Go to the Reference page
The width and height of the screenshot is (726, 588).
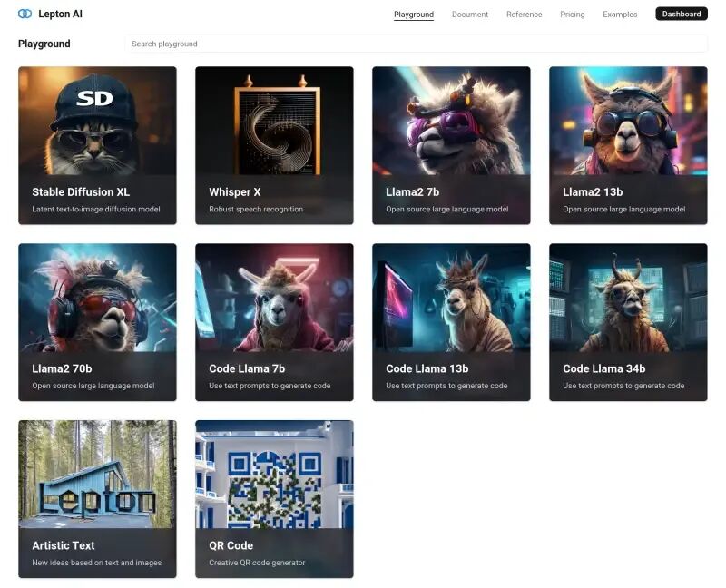pyautogui.click(x=524, y=15)
